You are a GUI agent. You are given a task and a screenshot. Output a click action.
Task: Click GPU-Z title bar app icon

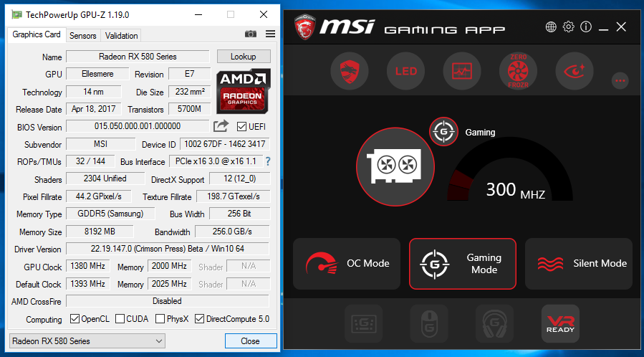click(16, 15)
